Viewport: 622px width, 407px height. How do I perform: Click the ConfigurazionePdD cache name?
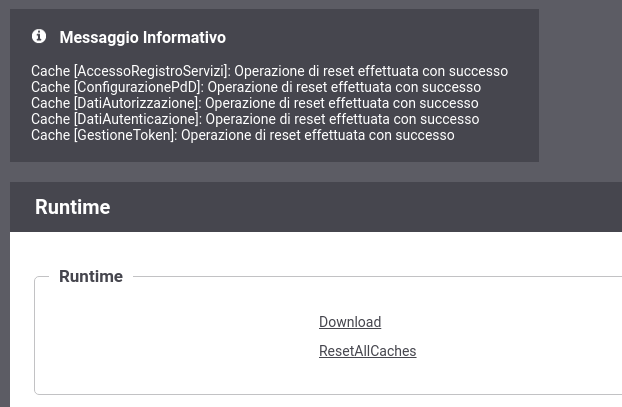pos(138,87)
